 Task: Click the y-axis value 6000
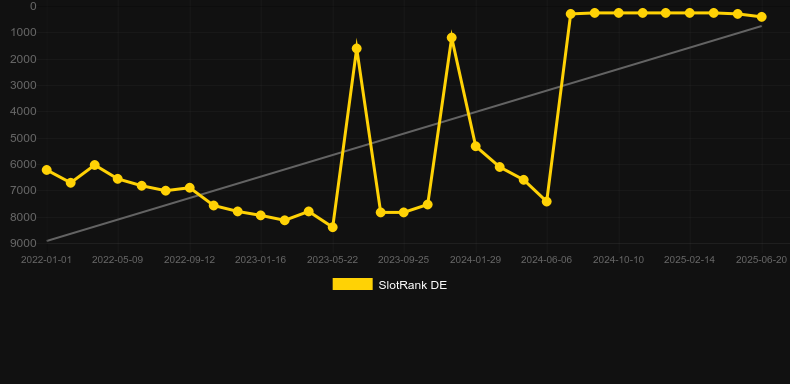[24, 164]
